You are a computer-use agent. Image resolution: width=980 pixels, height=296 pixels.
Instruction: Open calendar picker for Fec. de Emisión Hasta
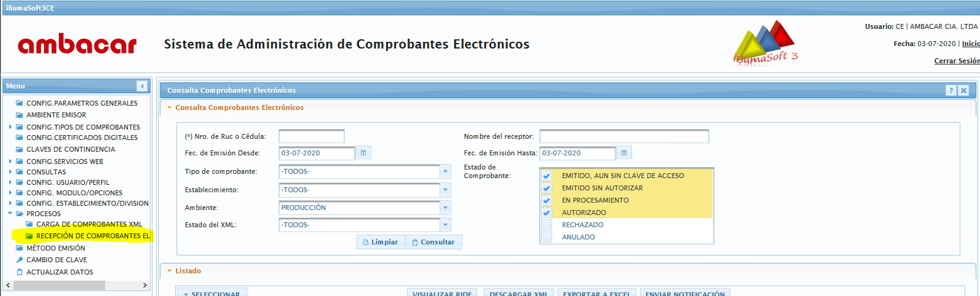[624, 153]
